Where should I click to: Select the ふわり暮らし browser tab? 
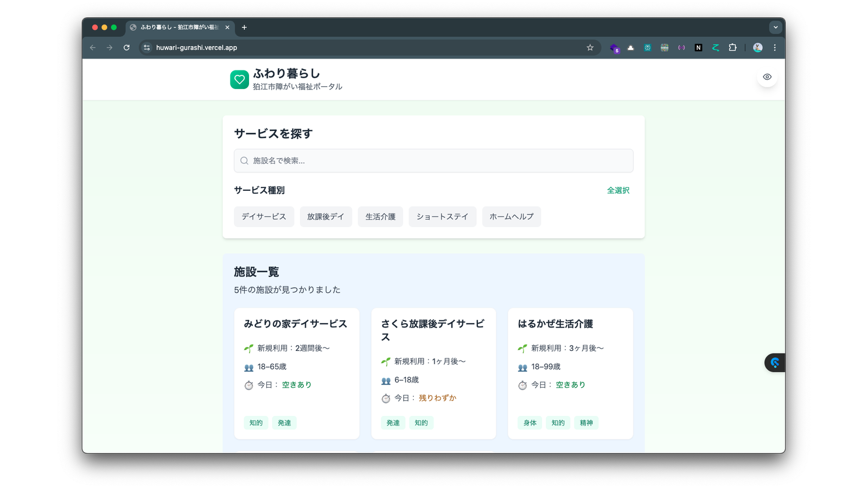pos(179,27)
